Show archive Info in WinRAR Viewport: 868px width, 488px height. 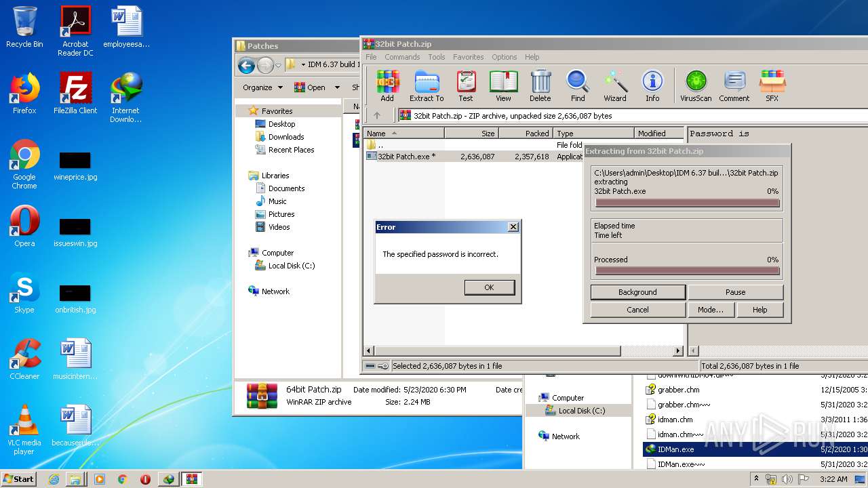point(652,86)
